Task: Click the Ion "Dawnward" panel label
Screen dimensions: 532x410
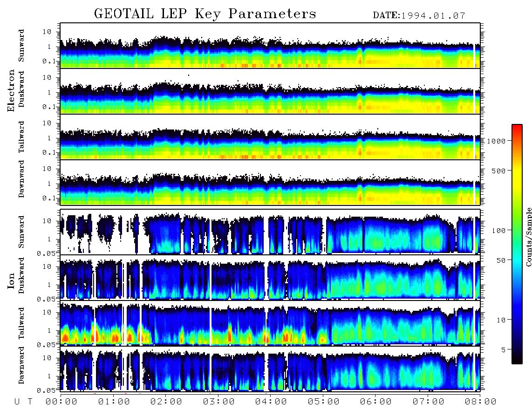Action: pos(21,365)
